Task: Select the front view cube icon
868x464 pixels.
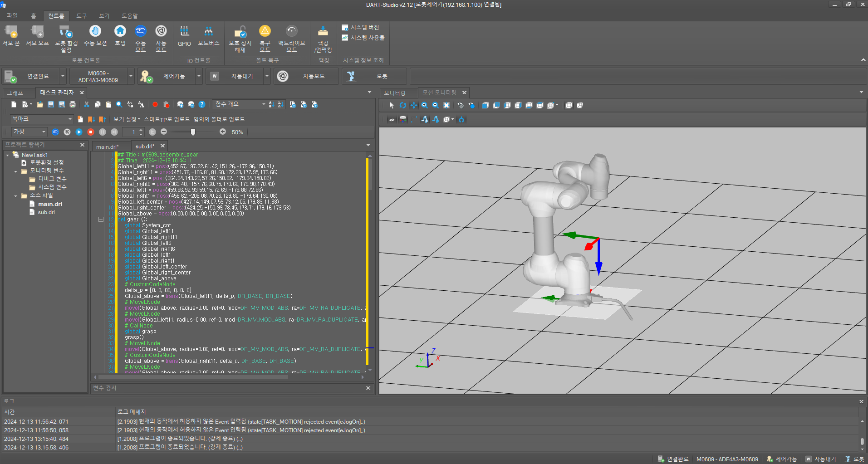Action: pyautogui.click(x=485, y=105)
